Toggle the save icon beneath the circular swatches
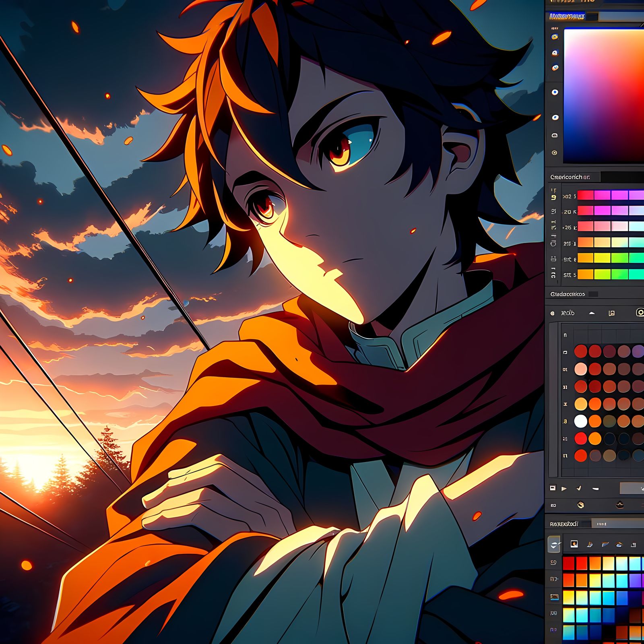 coord(553,487)
